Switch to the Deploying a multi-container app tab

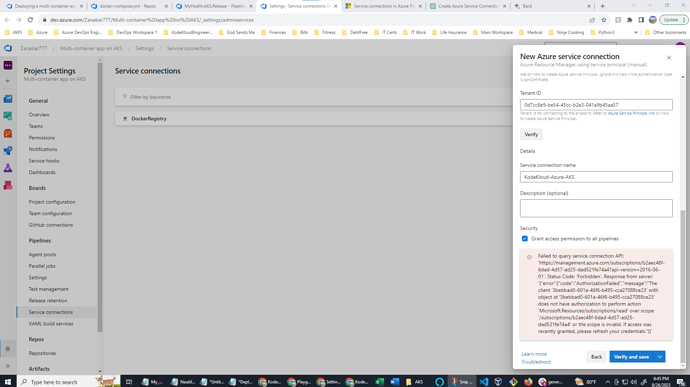(x=44, y=6)
